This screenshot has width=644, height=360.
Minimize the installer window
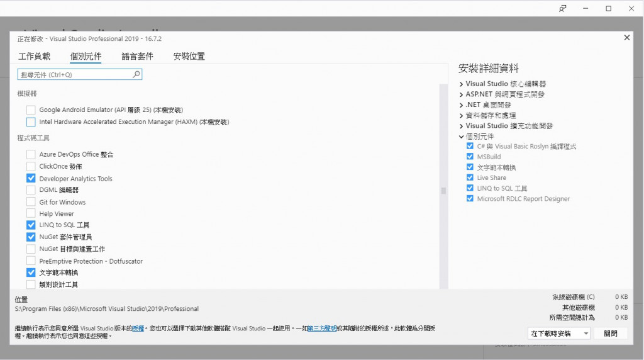tap(586, 8)
